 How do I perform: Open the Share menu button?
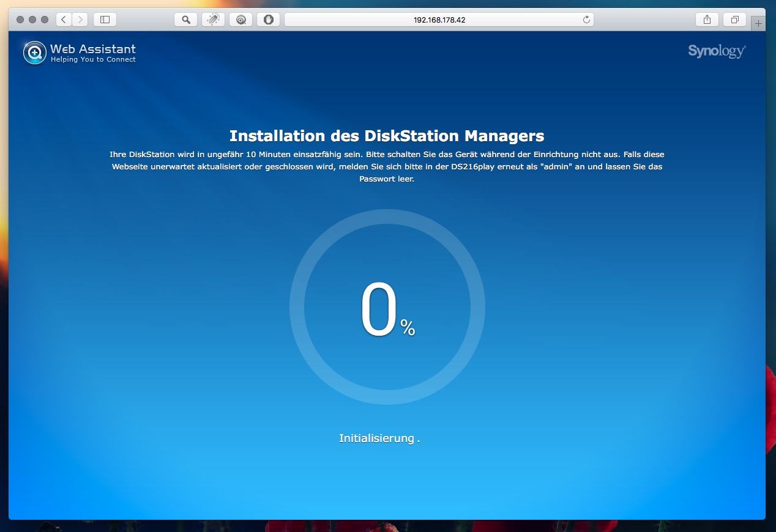[707, 20]
